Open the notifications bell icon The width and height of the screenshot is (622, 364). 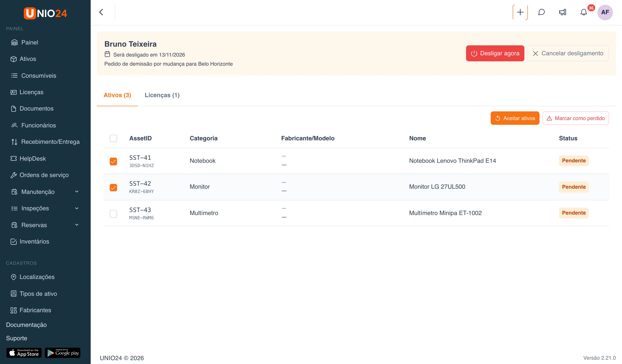584,12
